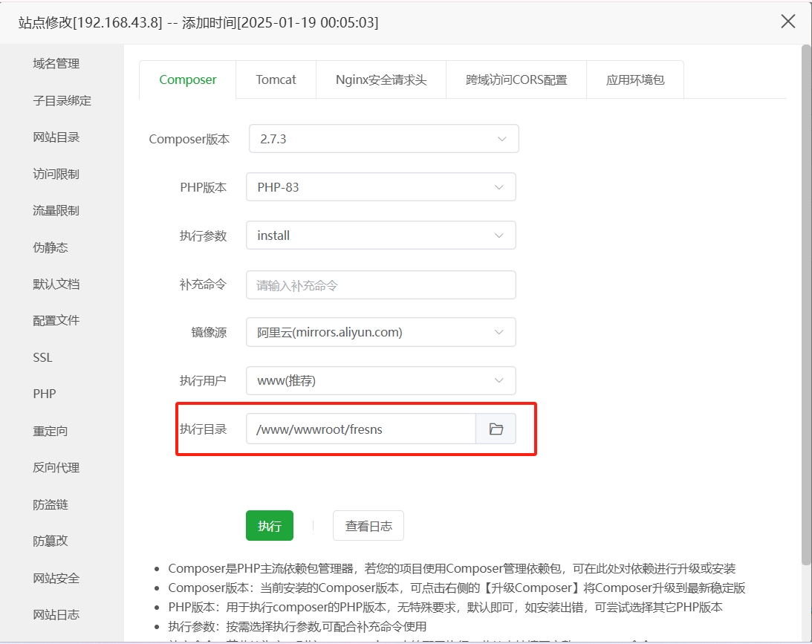Click the 查看日志 button

tap(368, 526)
